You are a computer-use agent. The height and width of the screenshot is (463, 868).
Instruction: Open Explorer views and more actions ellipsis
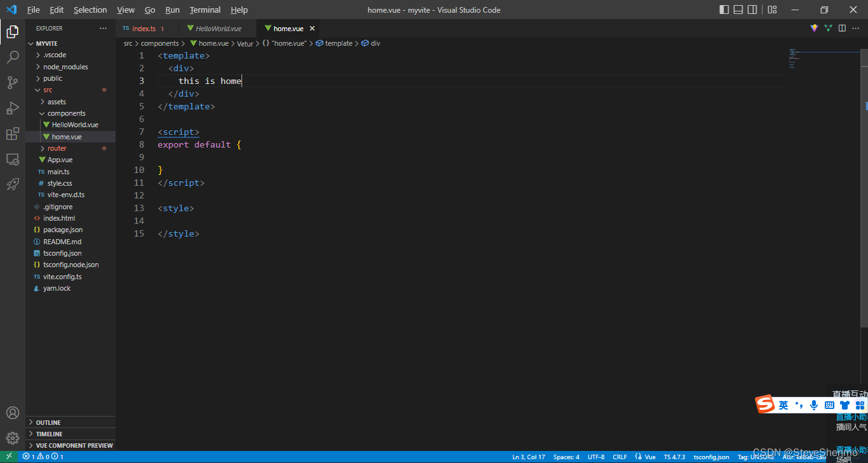(103, 28)
